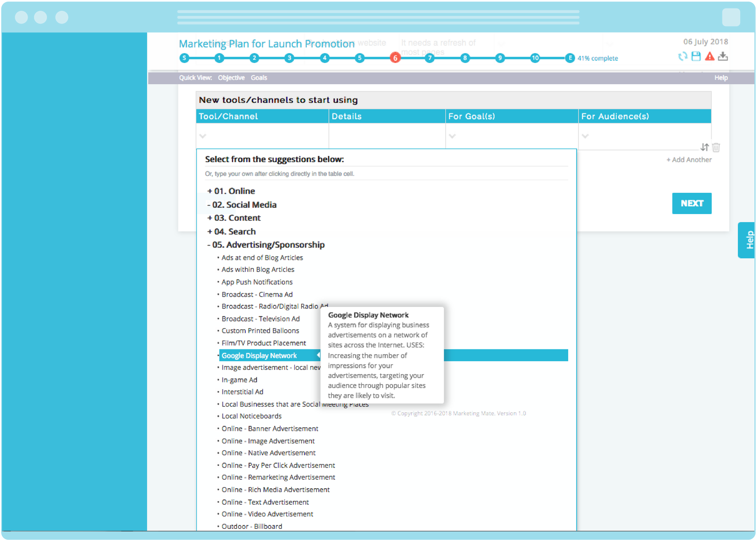Expand the 03. Content category
The image size is (756, 543).
pos(234,218)
